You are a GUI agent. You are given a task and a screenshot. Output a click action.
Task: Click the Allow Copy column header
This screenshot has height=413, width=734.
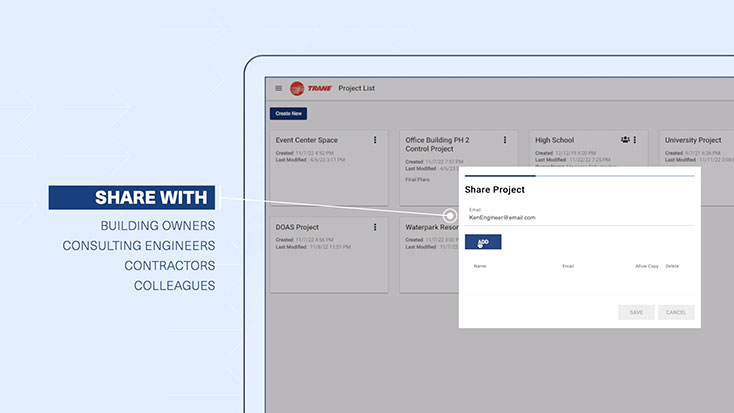647,266
